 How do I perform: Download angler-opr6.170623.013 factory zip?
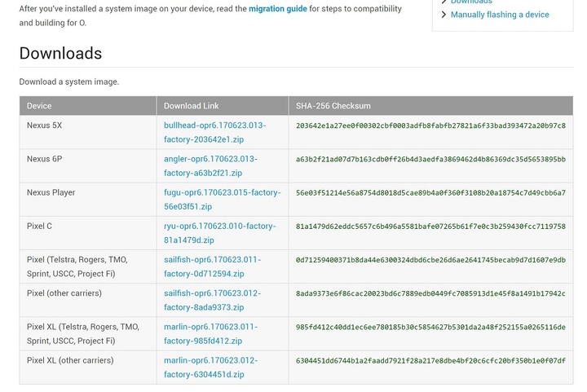pos(210,166)
